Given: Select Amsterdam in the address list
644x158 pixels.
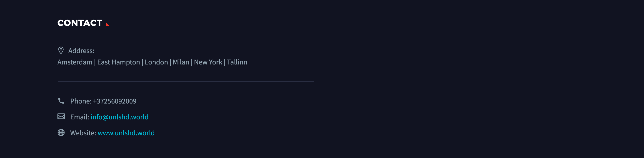Looking at the screenshot, I should coord(75,62).
